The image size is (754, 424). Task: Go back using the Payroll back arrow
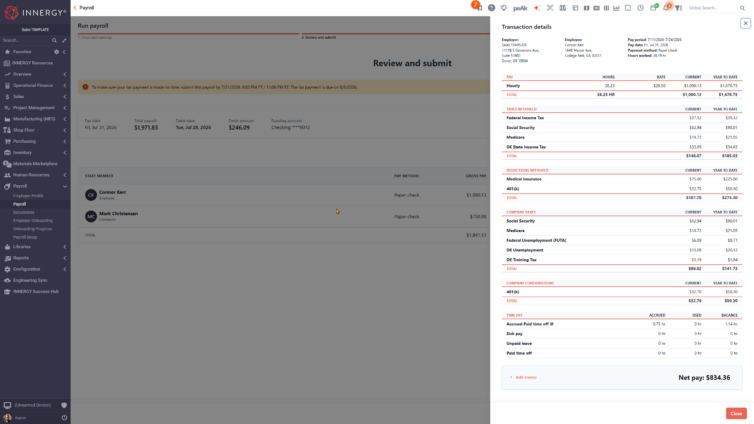point(75,8)
